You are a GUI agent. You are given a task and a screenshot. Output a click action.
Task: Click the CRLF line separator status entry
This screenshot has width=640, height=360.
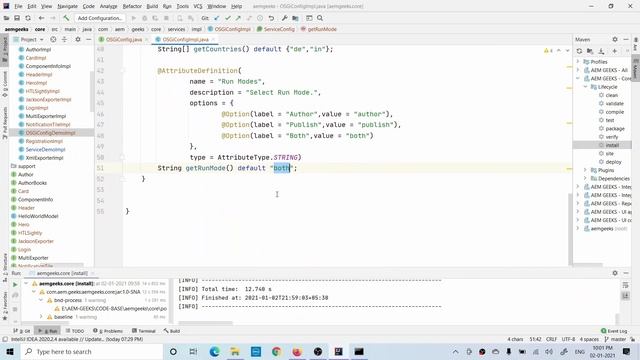pos(551,339)
